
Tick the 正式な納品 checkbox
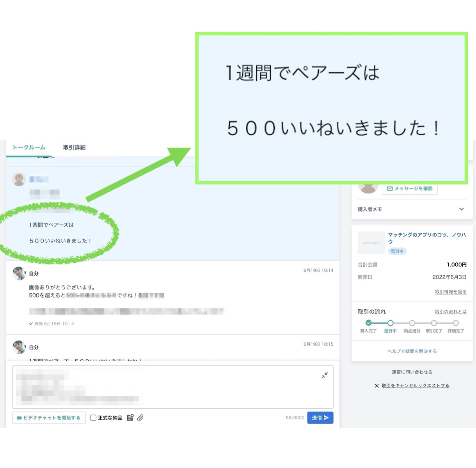(x=93, y=418)
